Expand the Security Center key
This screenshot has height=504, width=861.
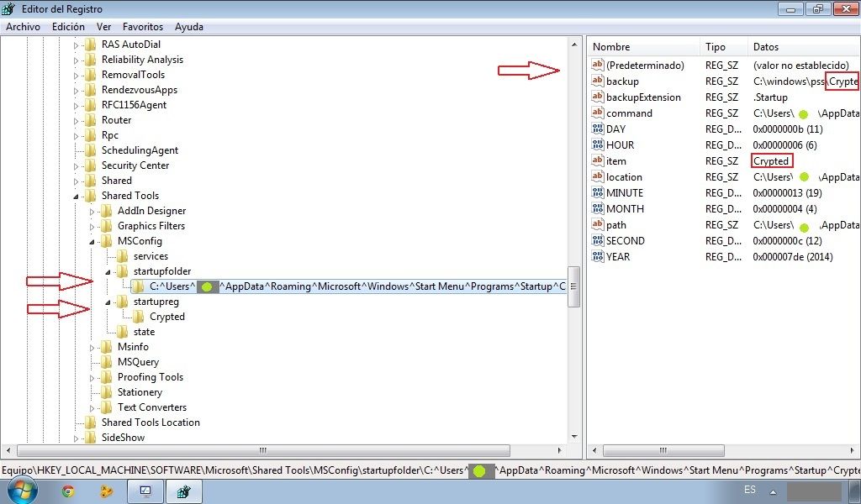77,166
